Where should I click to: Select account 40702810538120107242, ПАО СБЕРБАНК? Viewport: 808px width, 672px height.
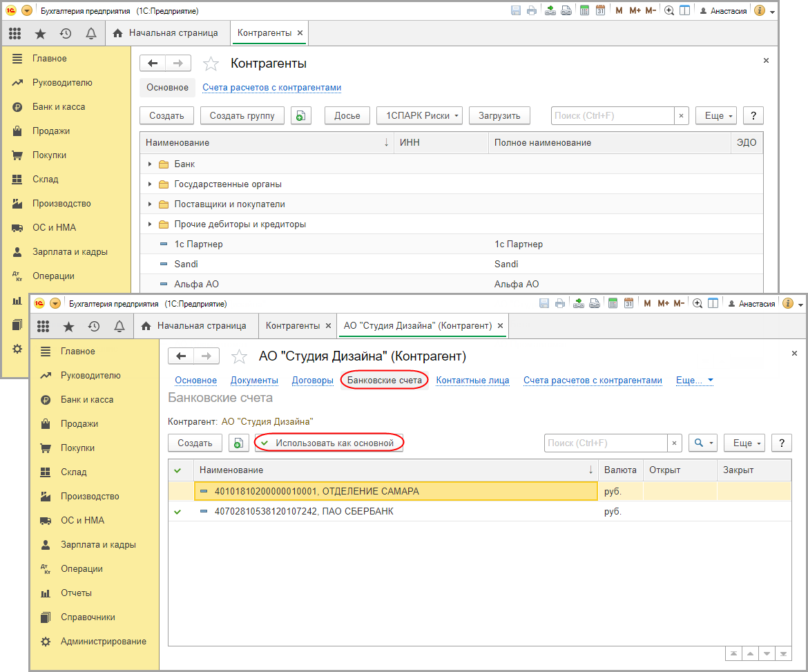pos(396,511)
